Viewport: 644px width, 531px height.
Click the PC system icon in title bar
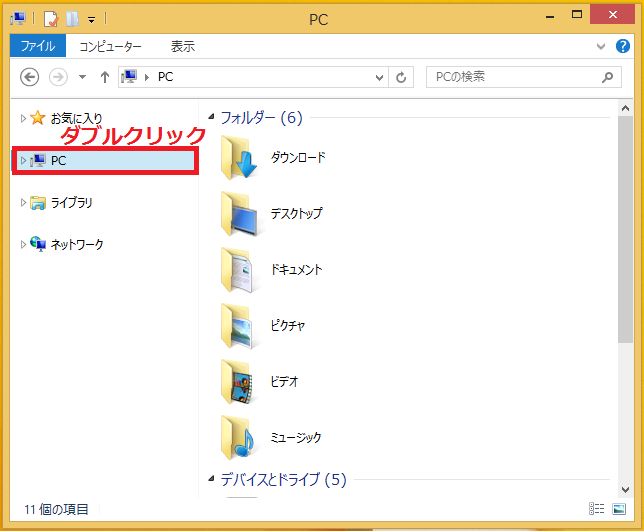click(x=18, y=18)
